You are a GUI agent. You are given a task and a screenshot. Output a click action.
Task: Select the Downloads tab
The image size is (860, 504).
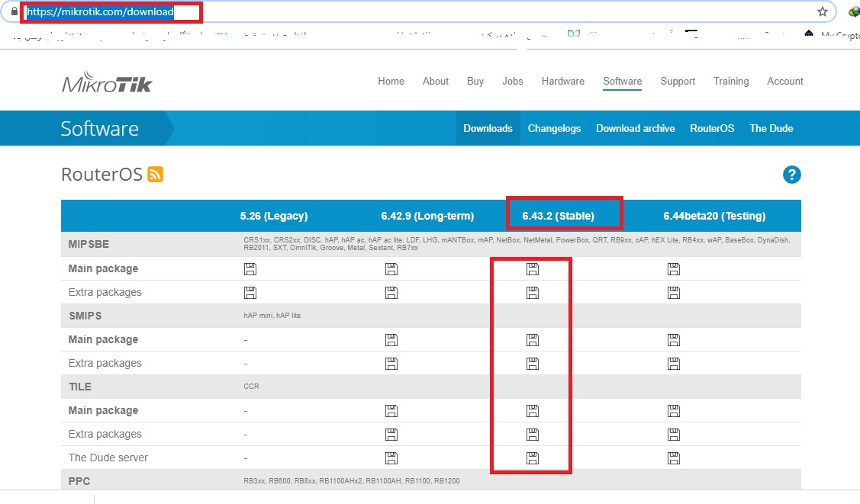(x=488, y=128)
